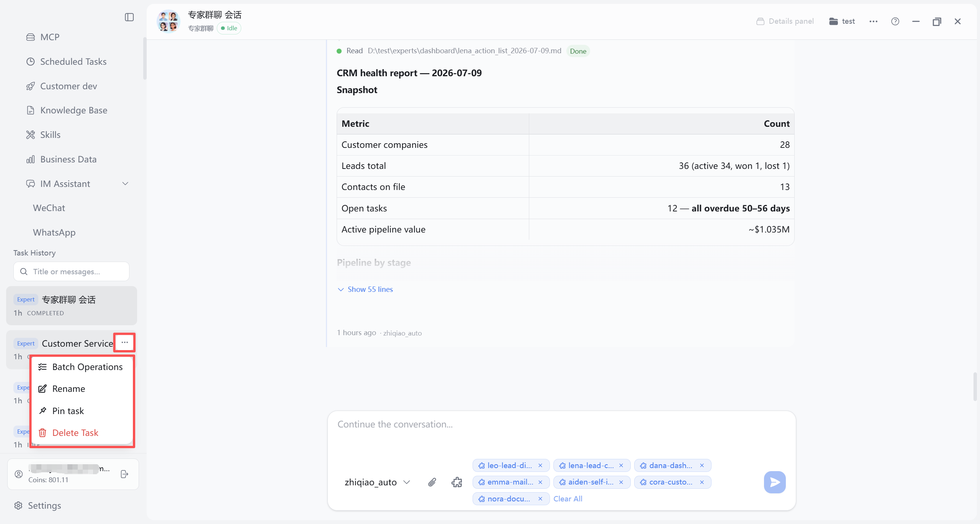
Task: Click the Done status badge
Action: [578, 51]
